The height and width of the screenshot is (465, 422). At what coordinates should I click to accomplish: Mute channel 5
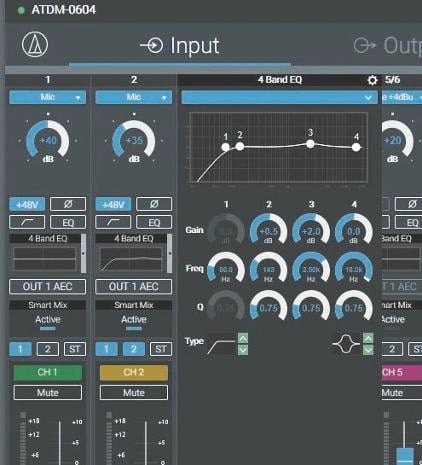(401, 393)
